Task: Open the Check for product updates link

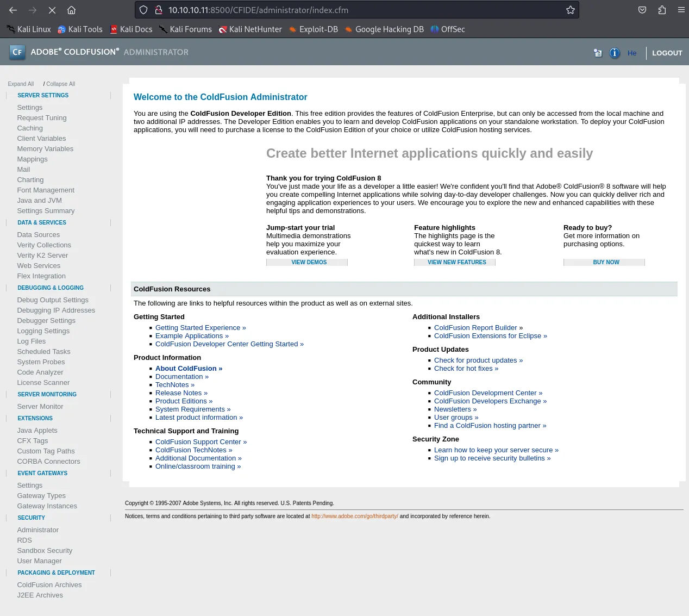Action: (478, 360)
